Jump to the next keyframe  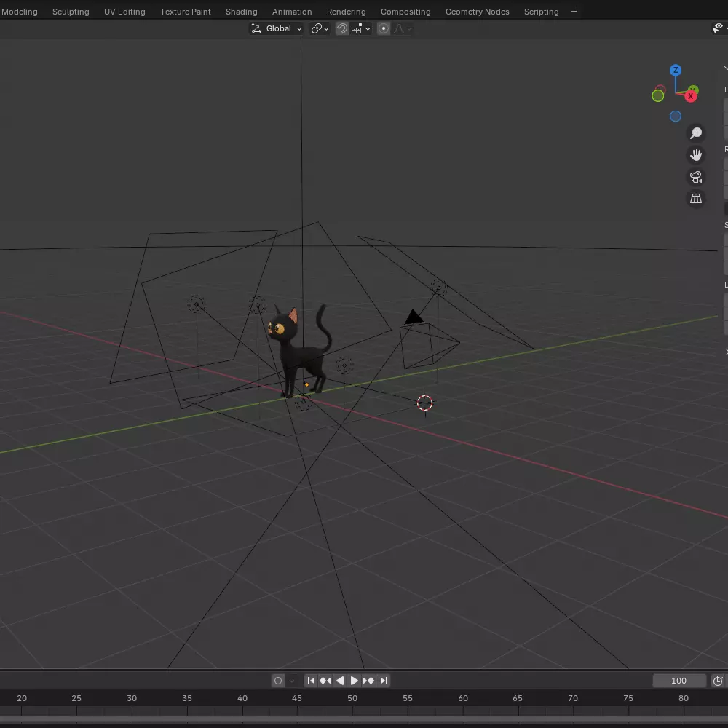[x=369, y=681]
